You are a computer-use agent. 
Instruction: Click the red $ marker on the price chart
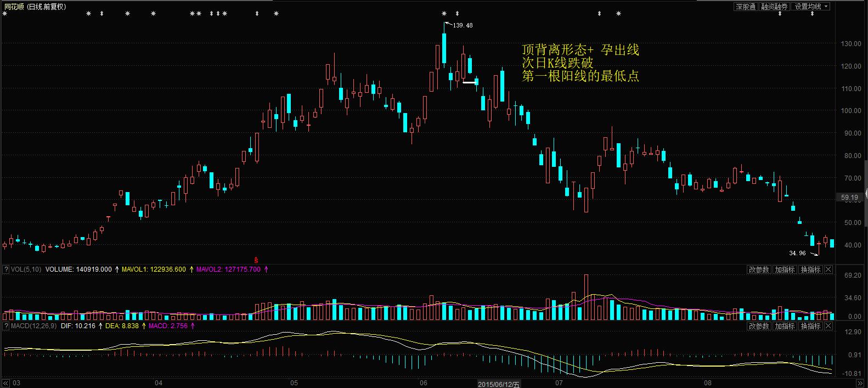[256, 259]
